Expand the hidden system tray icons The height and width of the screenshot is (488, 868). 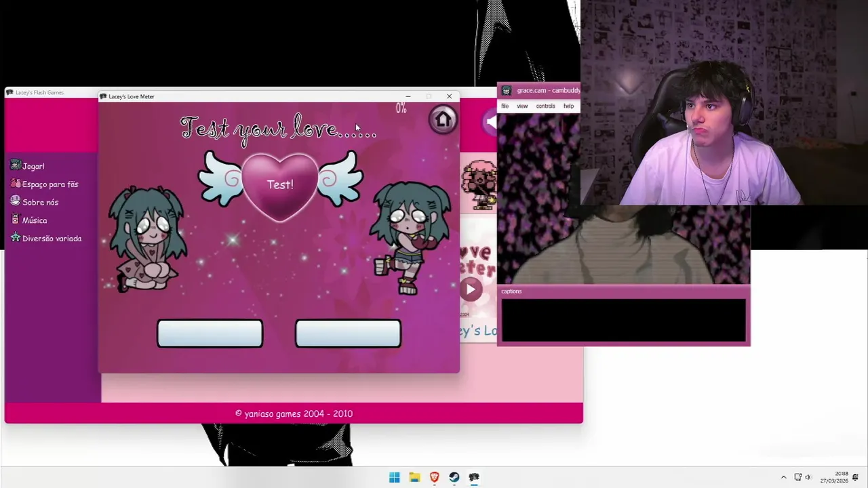783,477
